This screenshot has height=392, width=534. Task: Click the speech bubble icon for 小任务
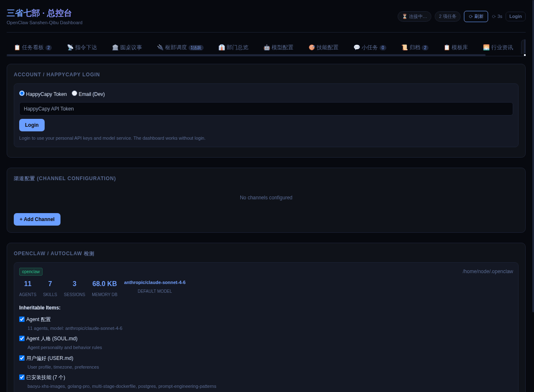tap(357, 48)
